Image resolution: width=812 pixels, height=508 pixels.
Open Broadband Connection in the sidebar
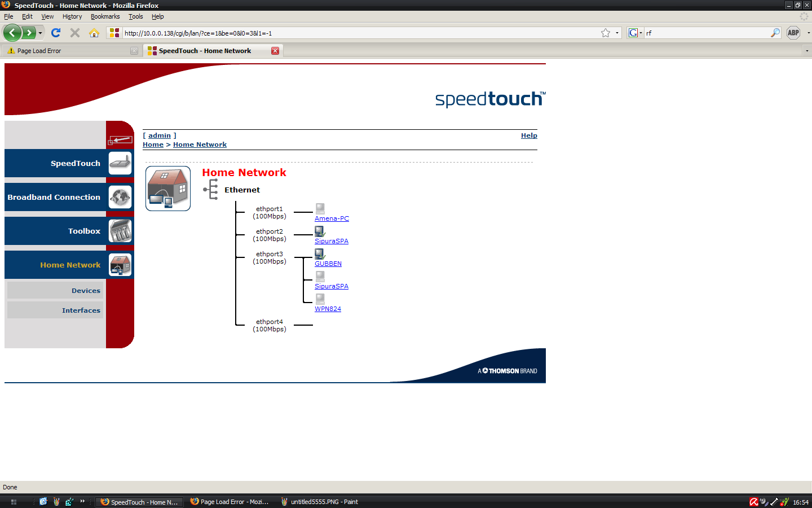point(56,197)
